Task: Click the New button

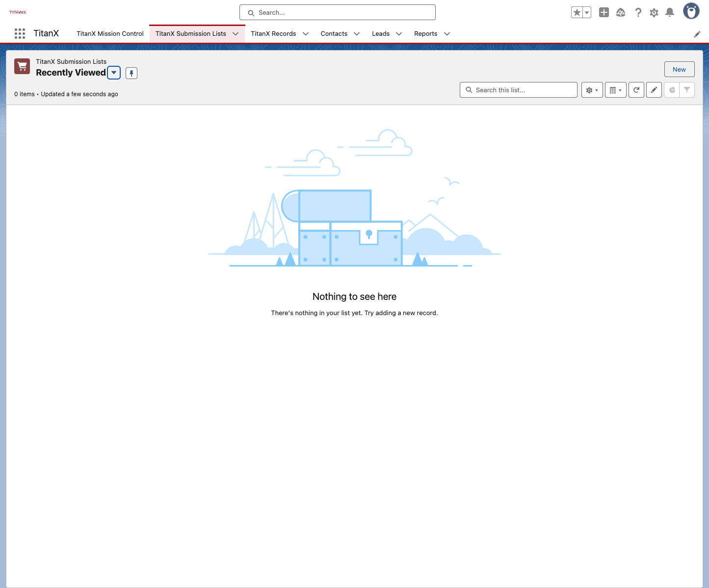Action: coord(680,69)
